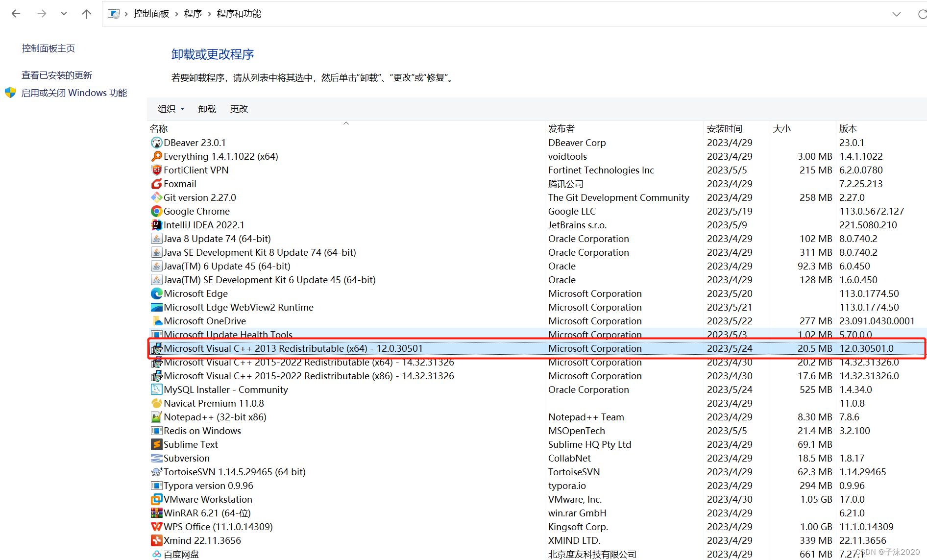Viewport: 927px width, 560px height.
Task: Click version 23.091.0430.0001 of OneDrive
Action: (877, 321)
